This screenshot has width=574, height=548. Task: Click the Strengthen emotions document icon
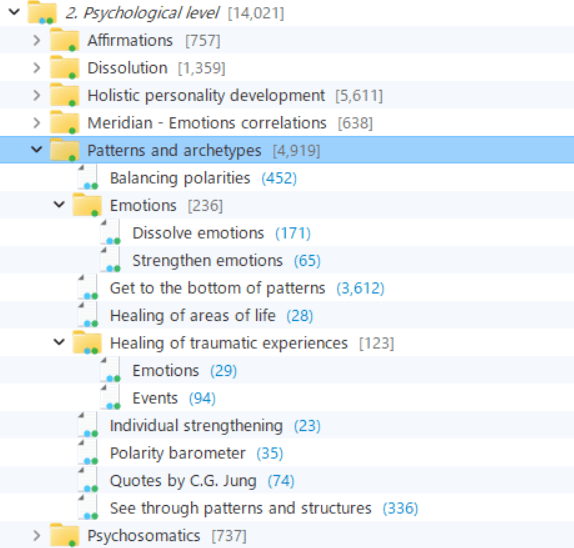[x=111, y=260]
